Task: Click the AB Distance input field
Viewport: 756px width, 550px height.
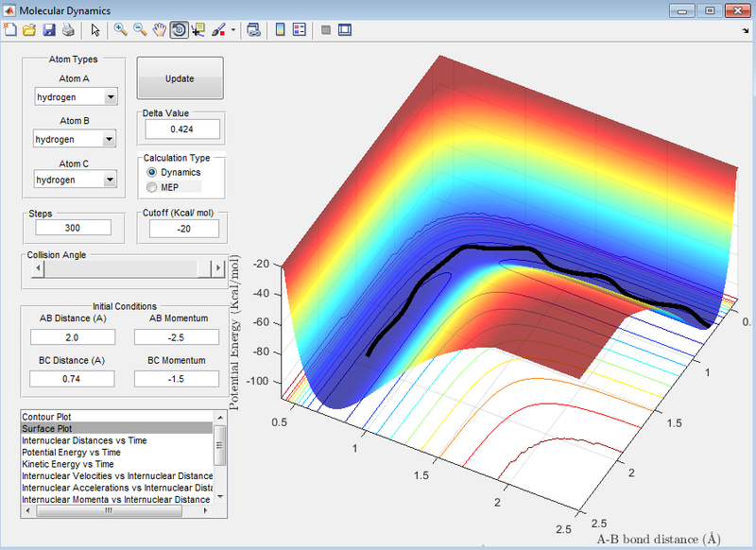Action: [x=73, y=337]
